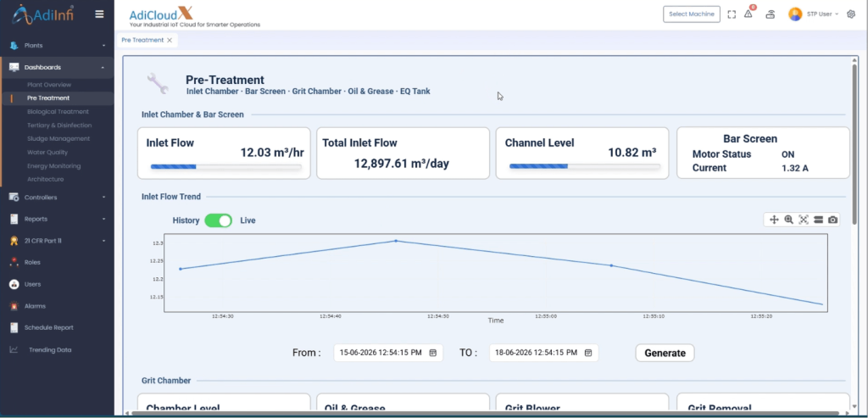Viewport: 868px width, 418px height.
Task: Open the STP User dropdown
Action: [x=822, y=14]
